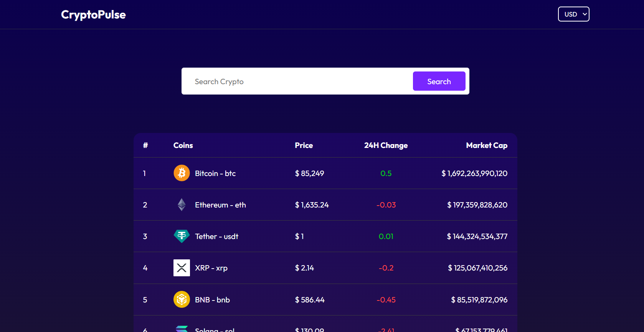Click the BNB coin logo

(x=182, y=299)
